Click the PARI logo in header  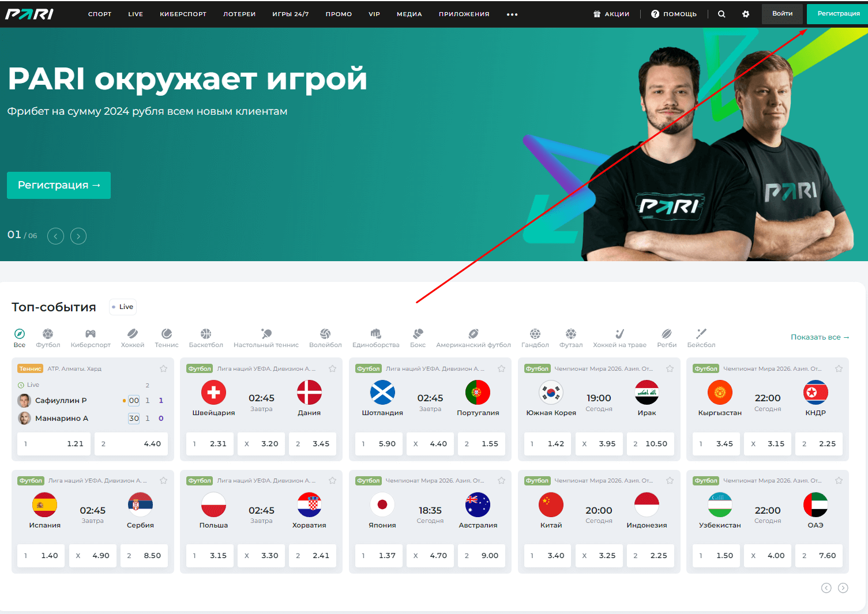click(x=29, y=14)
